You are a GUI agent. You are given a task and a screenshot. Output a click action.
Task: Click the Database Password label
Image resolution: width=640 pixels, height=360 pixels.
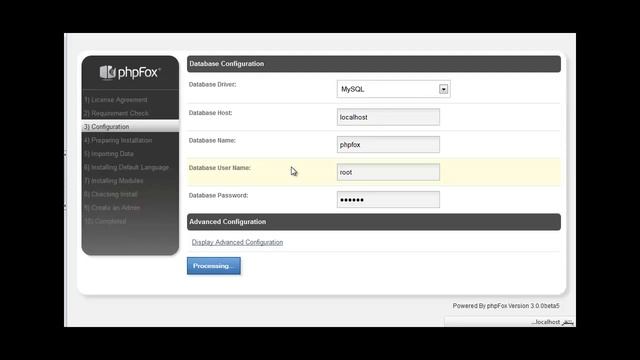218,195
